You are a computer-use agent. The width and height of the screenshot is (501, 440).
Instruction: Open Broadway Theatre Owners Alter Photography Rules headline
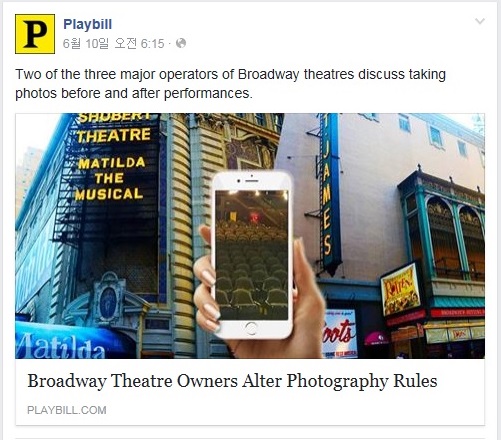point(232,381)
